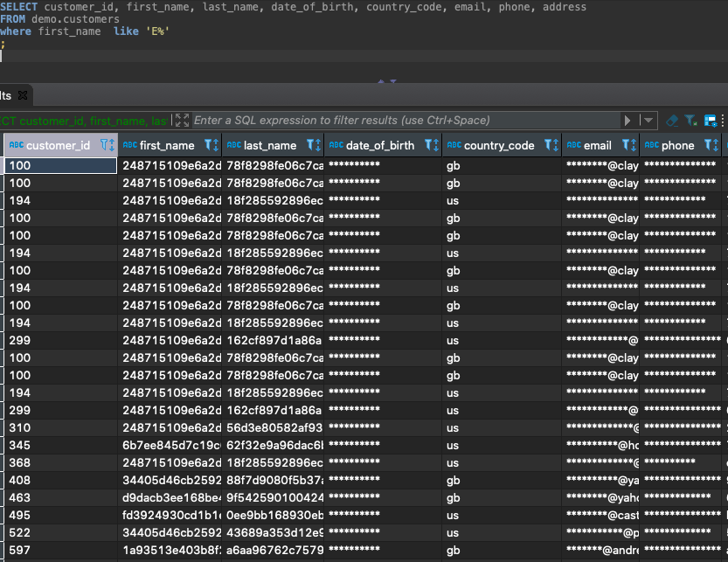728x562 pixels.
Task: Sort by phone using the arrows icon
Action: pyautogui.click(x=716, y=145)
